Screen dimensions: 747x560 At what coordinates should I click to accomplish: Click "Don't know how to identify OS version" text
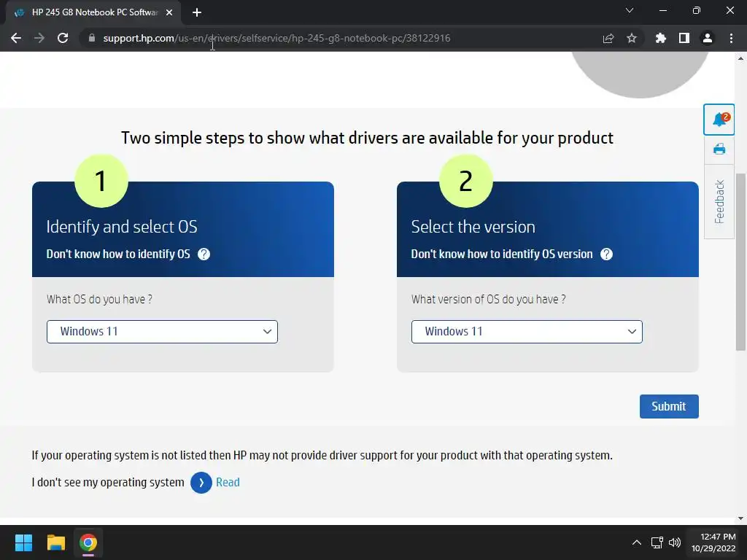502,254
